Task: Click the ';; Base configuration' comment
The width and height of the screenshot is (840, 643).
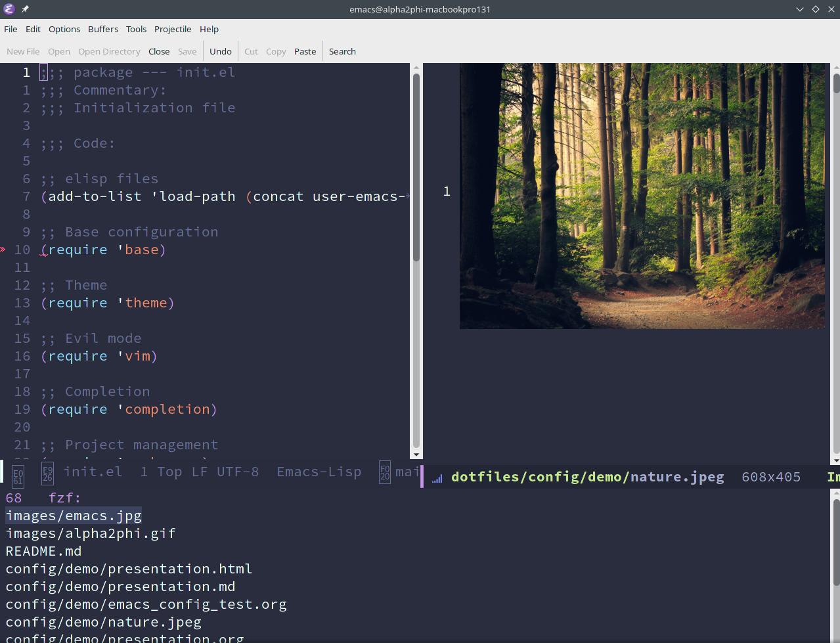Action: (129, 232)
